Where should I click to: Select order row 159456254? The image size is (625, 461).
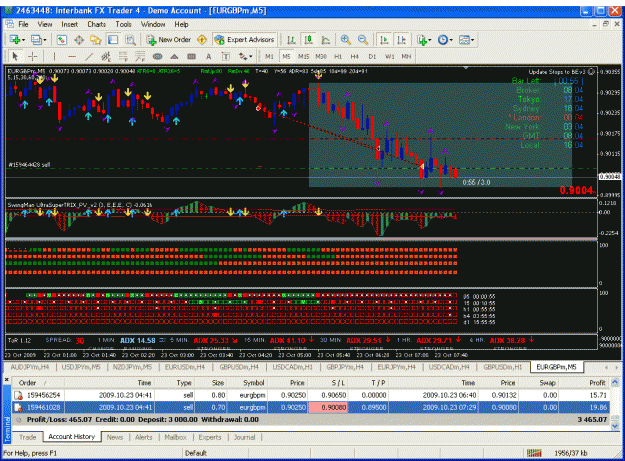311,395
